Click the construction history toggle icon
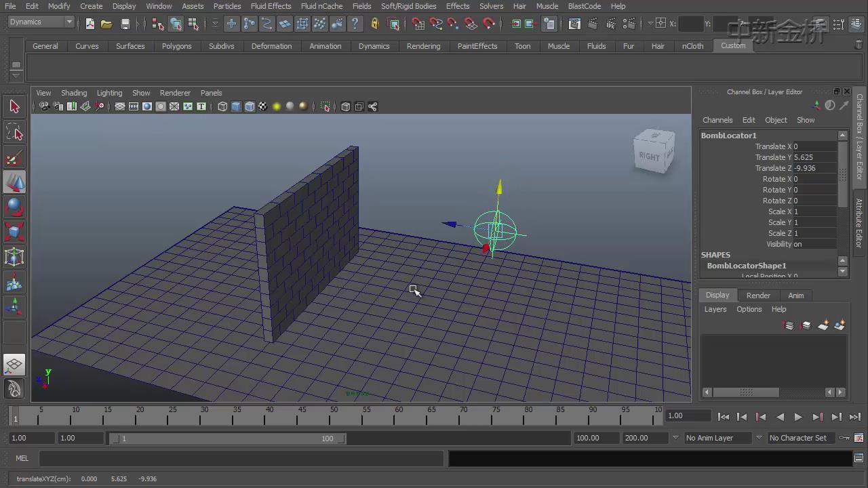 tap(549, 24)
